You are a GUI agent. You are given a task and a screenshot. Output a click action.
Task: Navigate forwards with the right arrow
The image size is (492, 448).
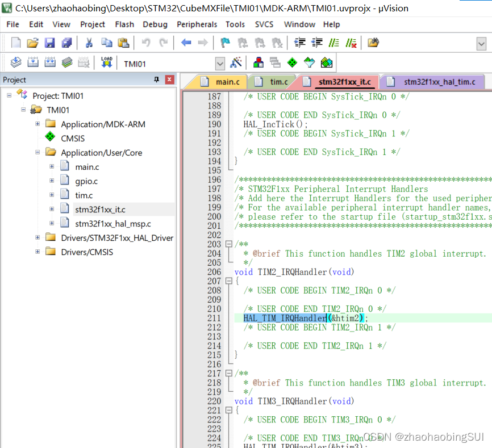pos(203,43)
